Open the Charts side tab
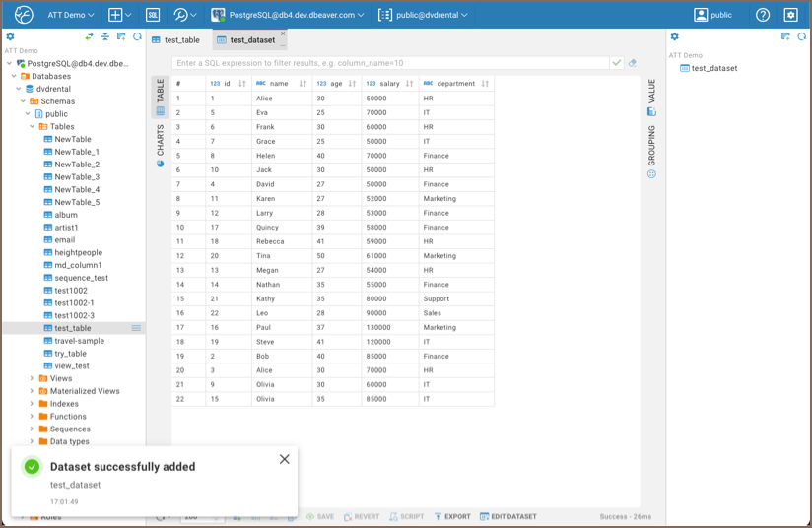 [x=160, y=144]
